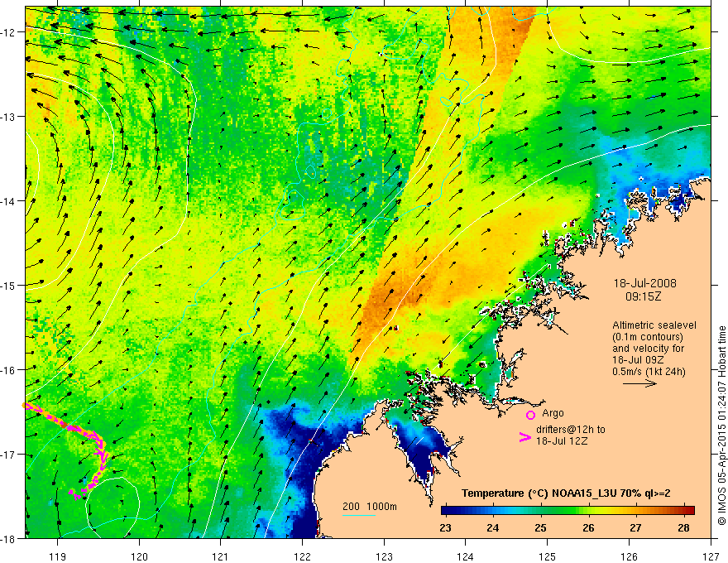The width and height of the screenshot is (728, 563).
Task: Click the longitude axis label "126"
Action: pyautogui.click(x=629, y=556)
